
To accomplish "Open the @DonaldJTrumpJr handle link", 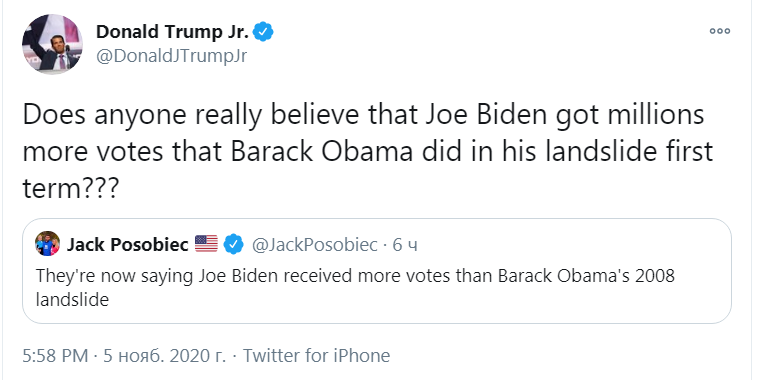I will (172, 56).
